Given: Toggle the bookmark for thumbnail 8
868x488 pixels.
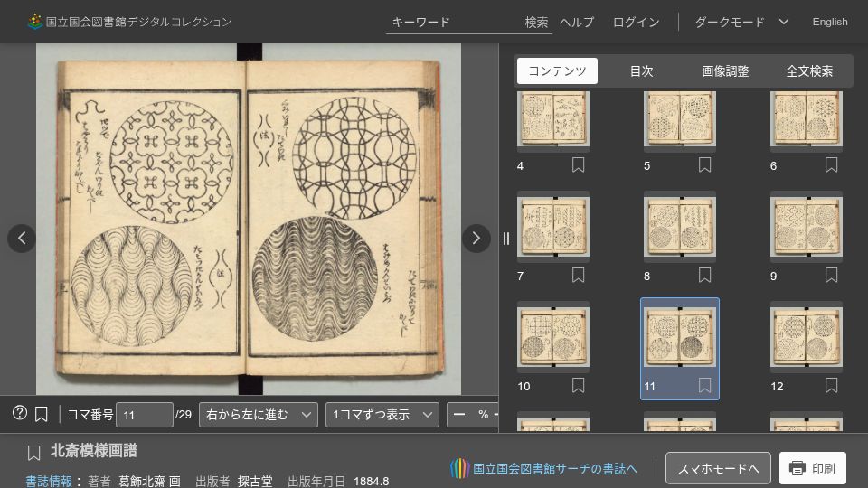Looking at the screenshot, I should tap(704, 275).
